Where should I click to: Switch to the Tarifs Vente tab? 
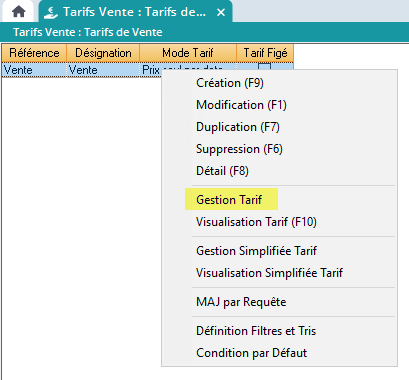[x=135, y=12]
